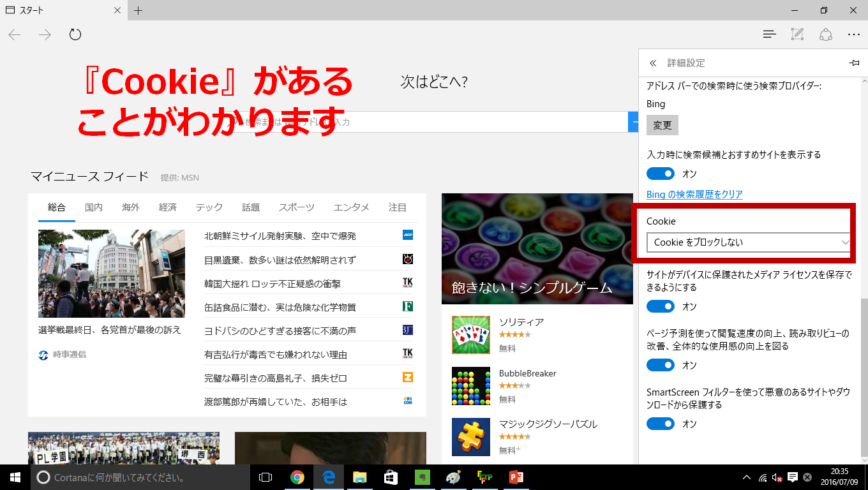Open the PL学園 news photo thumbnail
The image size is (868, 490).
point(124,448)
